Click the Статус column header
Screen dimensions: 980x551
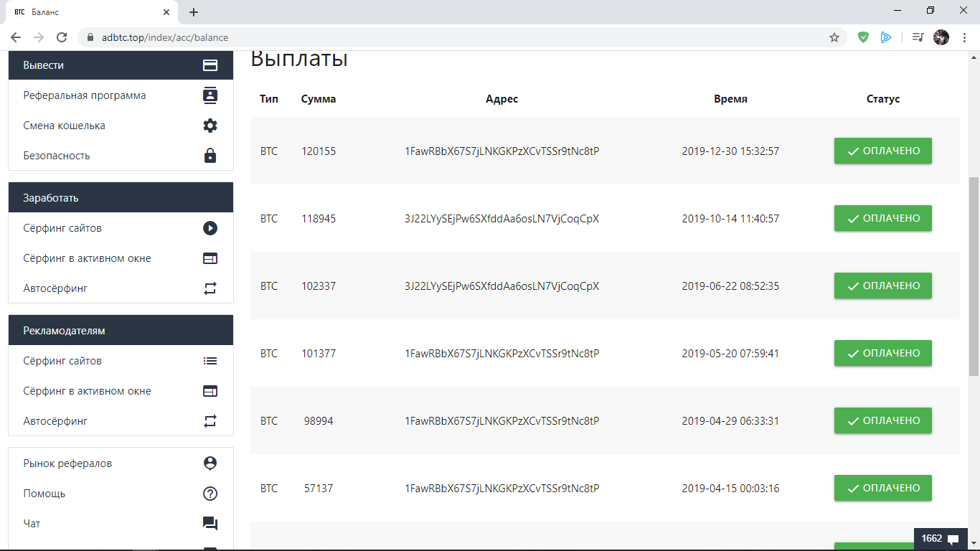[883, 99]
